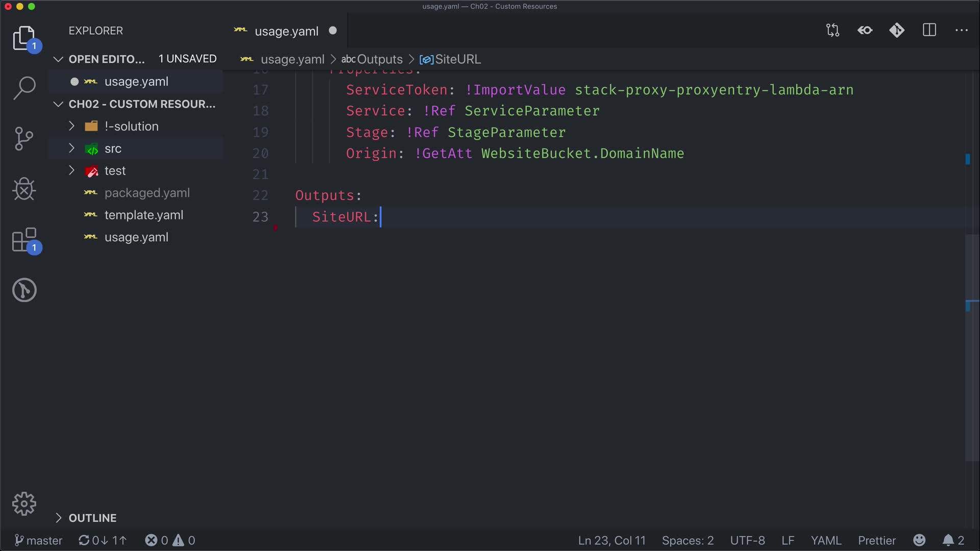Open the Extensions view icon
Image resolution: width=980 pixels, height=551 pixels.
click(24, 240)
